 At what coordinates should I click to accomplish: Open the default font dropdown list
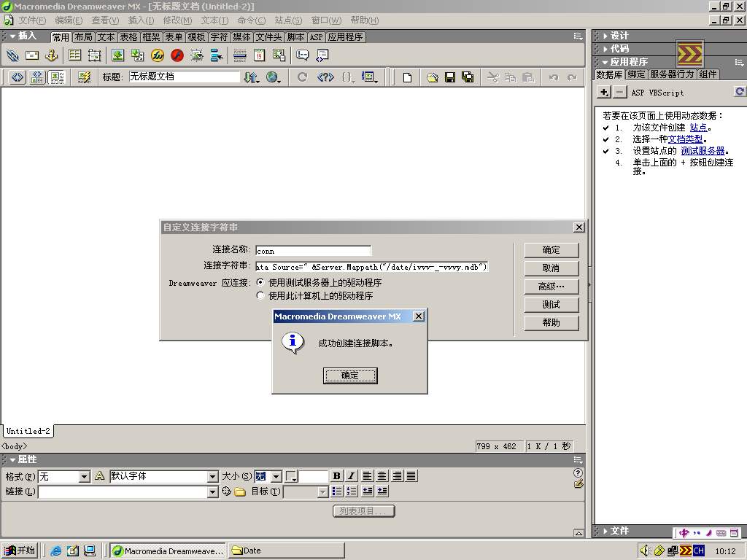[213, 477]
